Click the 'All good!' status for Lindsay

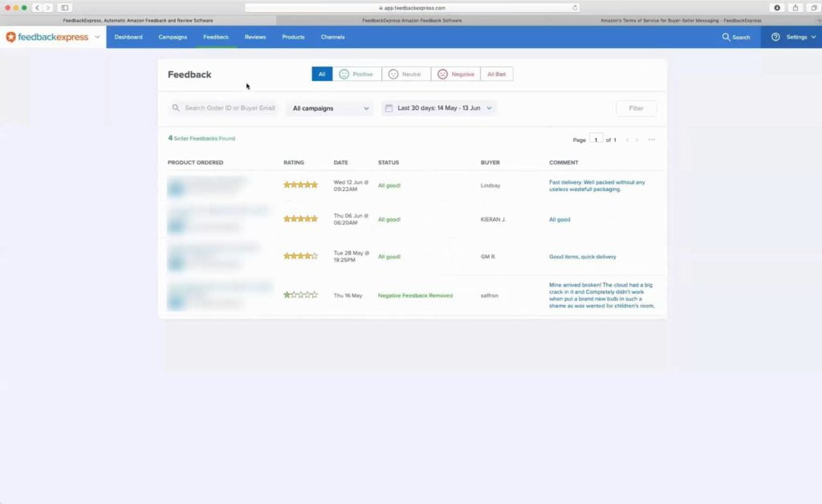[x=389, y=185]
